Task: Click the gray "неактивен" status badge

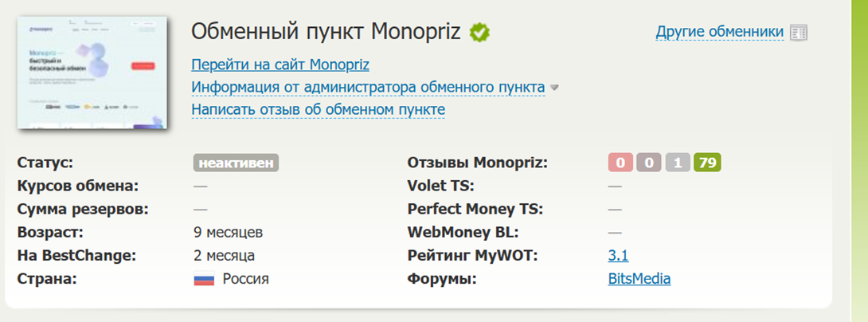Action: [x=236, y=163]
